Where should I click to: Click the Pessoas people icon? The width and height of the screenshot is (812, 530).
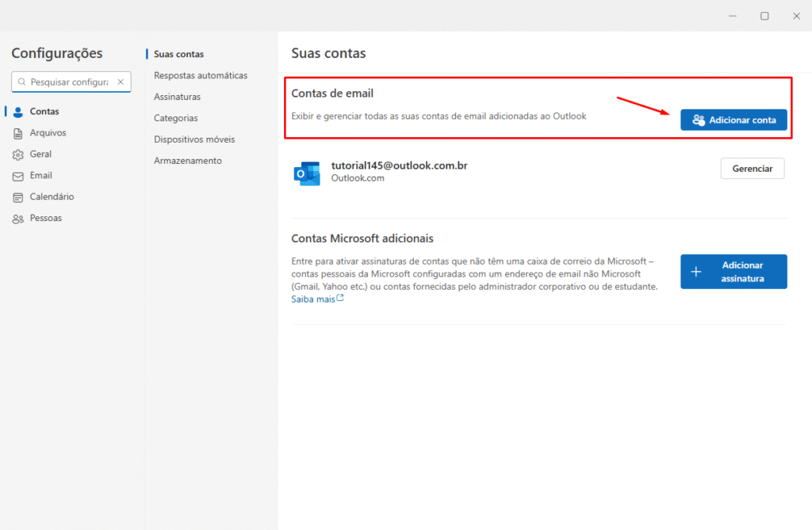pyautogui.click(x=18, y=219)
